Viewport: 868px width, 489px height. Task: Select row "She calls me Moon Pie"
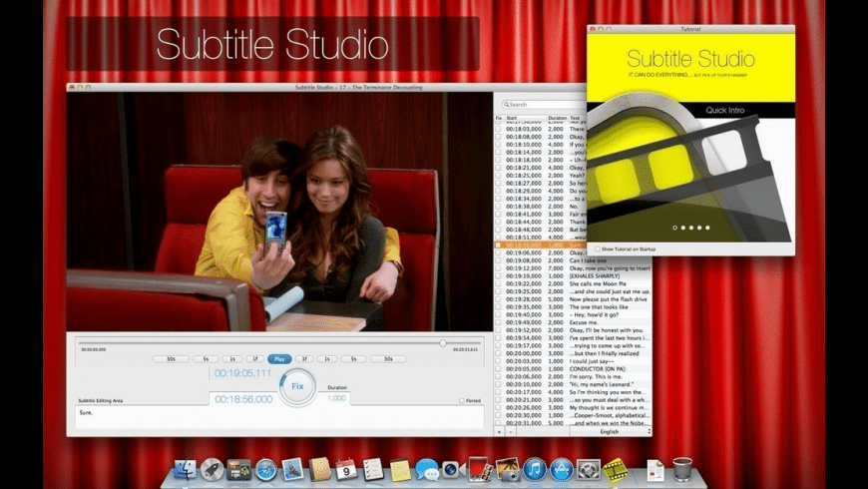pyautogui.click(x=573, y=283)
